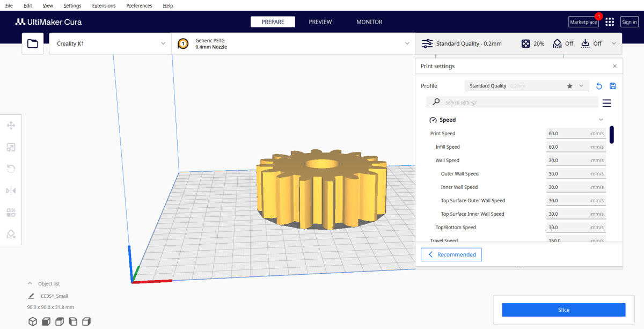Click the infill 20% icon
The image size is (644, 329).
526,43
